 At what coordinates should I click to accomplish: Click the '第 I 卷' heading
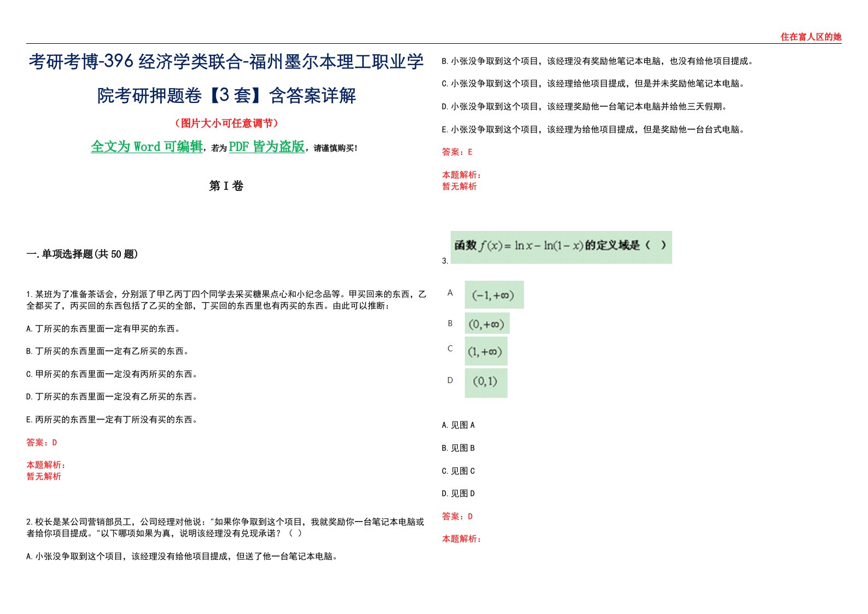(x=226, y=186)
